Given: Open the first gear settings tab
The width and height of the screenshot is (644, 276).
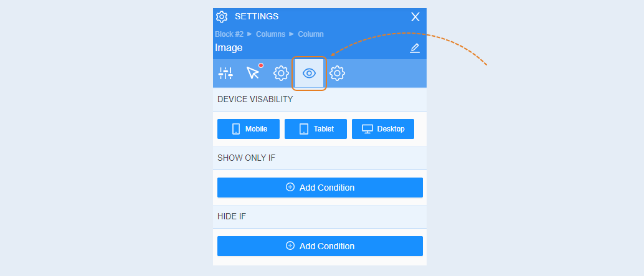Looking at the screenshot, I should click(282, 74).
